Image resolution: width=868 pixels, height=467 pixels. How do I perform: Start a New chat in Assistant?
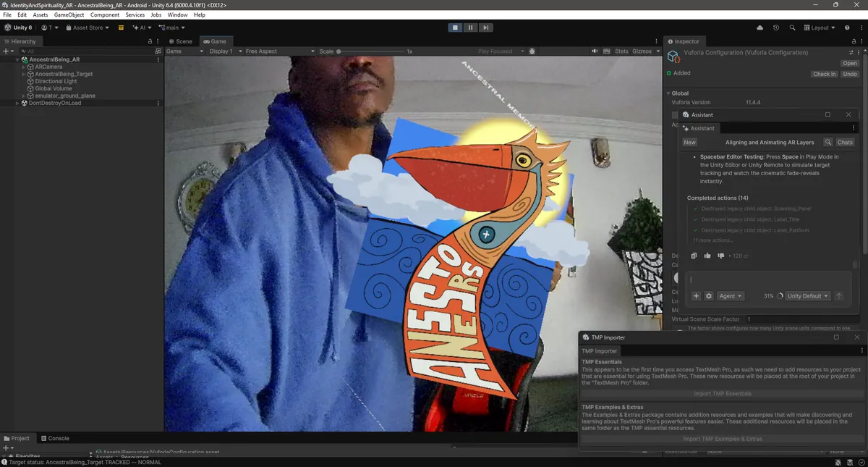tap(690, 143)
